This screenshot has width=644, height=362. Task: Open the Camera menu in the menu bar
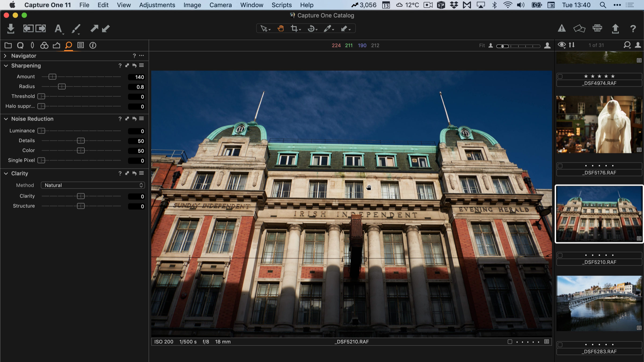(221, 5)
